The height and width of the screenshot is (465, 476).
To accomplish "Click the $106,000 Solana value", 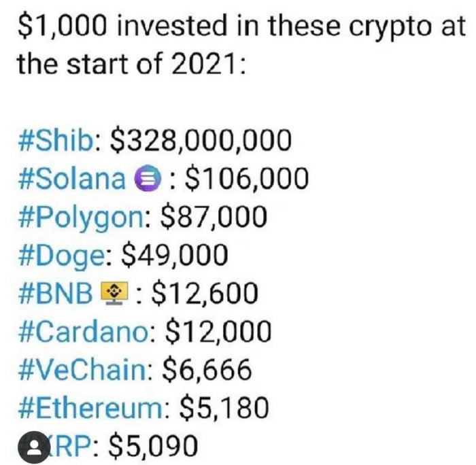I will pos(247,179).
